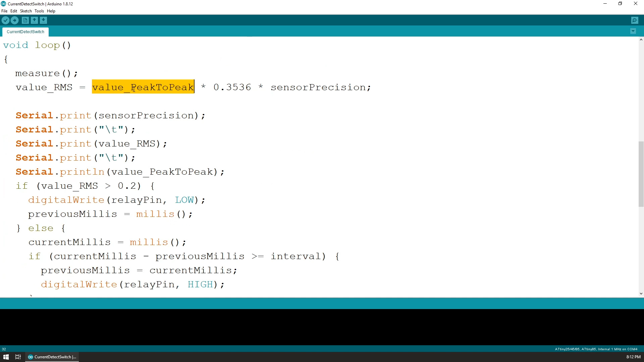The image size is (644, 362).
Task: Select the CurrentDetectSwitch tab
Action: (x=25, y=32)
